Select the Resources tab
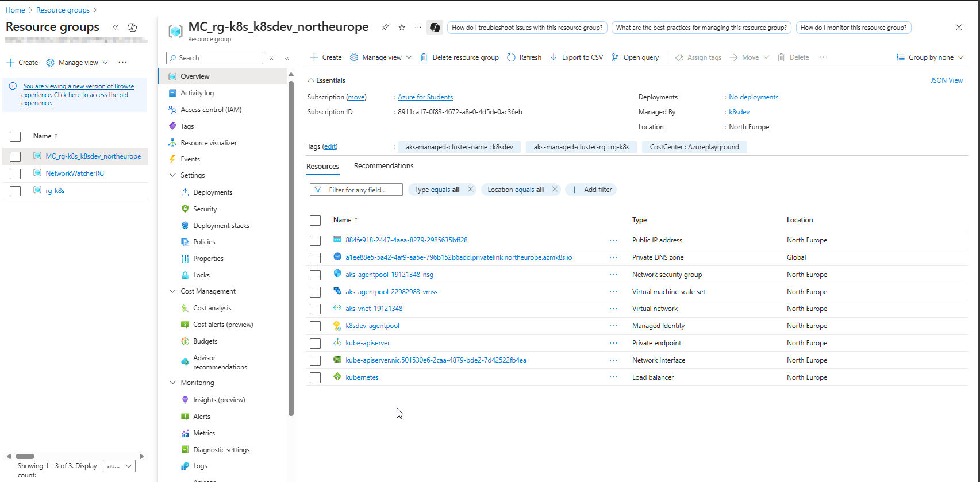 (x=322, y=167)
